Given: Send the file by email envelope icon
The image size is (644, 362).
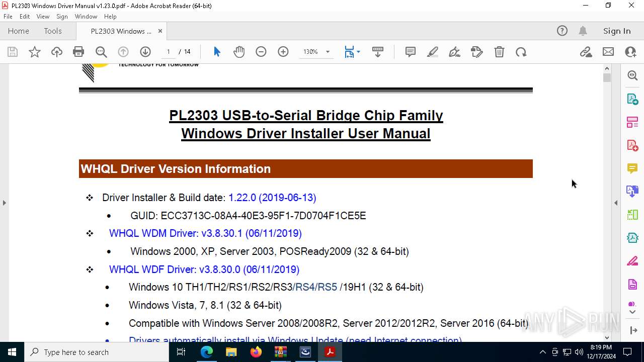Looking at the screenshot, I should point(608,52).
